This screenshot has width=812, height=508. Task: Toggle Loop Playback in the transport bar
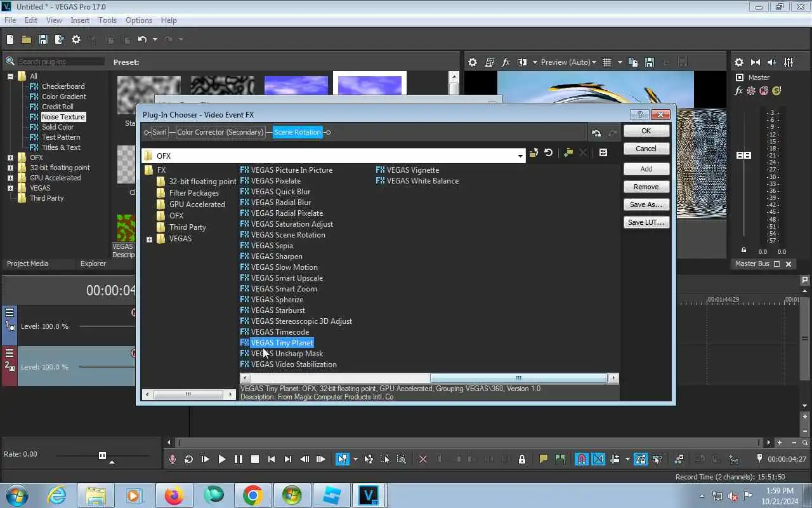click(x=188, y=459)
